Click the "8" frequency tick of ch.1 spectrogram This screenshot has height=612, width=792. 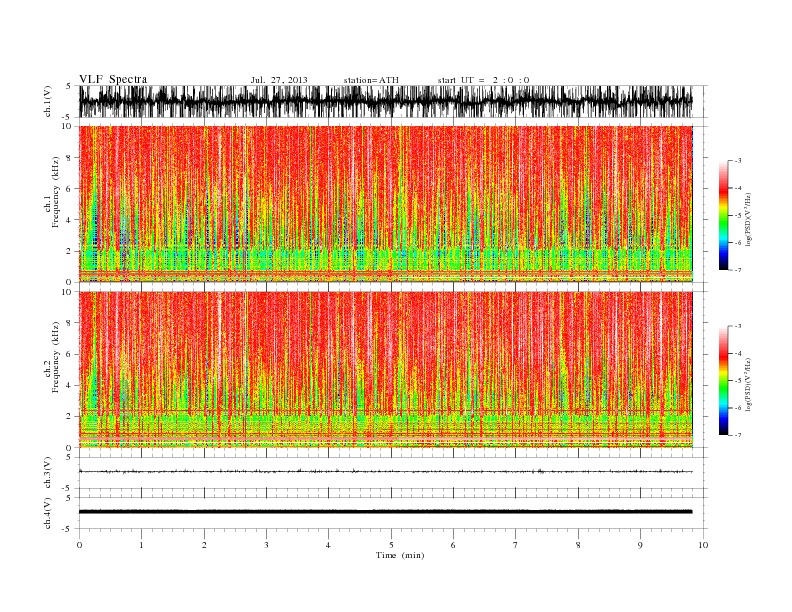click(x=69, y=158)
